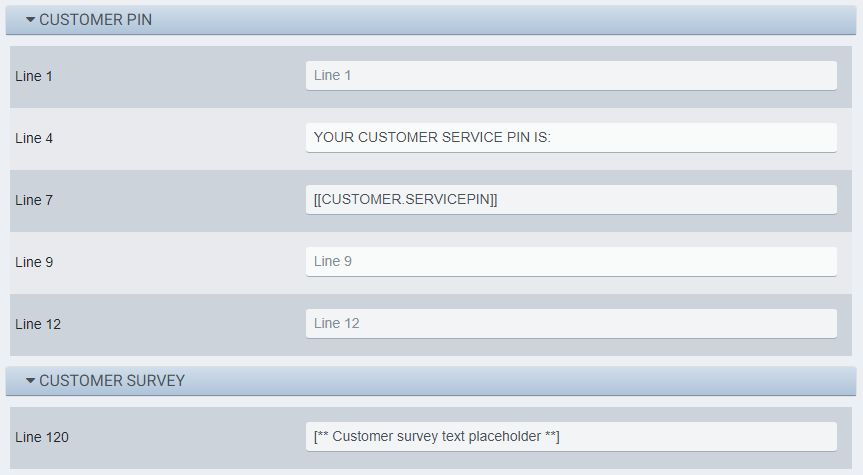Image resolution: width=863 pixels, height=475 pixels.
Task: Click the Line 7 row label
Action: [34, 200]
